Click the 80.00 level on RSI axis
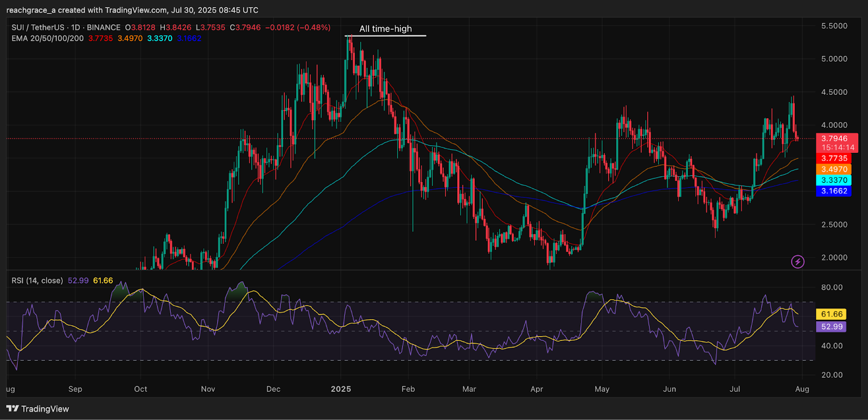 click(x=832, y=287)
